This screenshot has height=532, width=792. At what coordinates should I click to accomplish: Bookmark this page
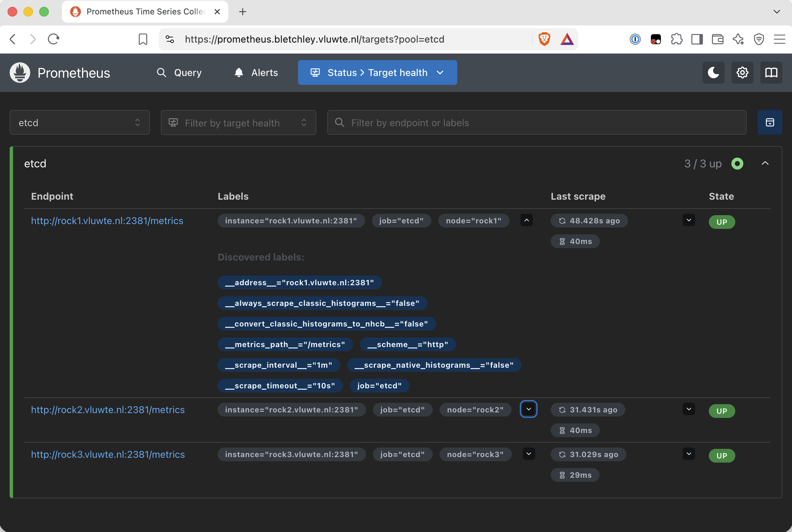coord(143,39)
